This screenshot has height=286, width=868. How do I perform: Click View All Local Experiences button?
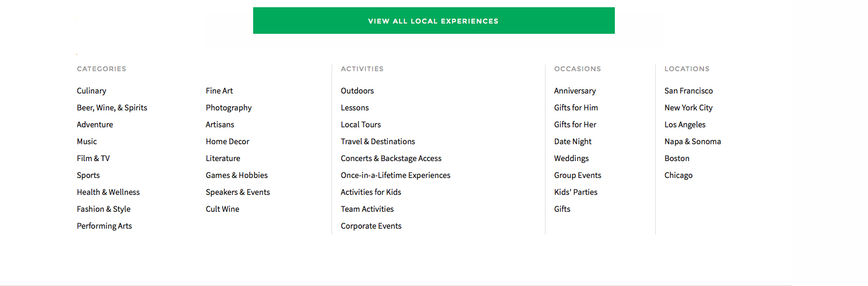tap(433, 21)
